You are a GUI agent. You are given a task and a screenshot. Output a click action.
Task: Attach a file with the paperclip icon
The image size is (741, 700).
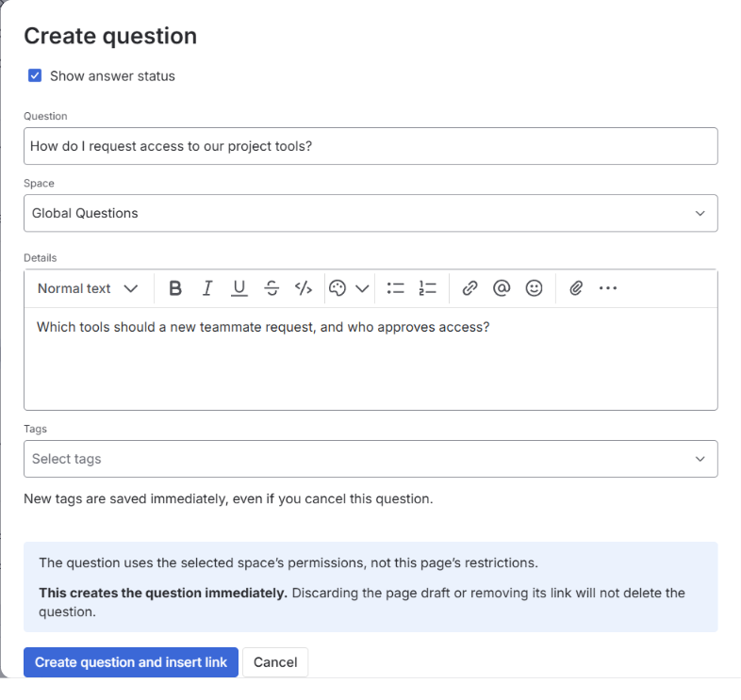click(x=576, y=288)
